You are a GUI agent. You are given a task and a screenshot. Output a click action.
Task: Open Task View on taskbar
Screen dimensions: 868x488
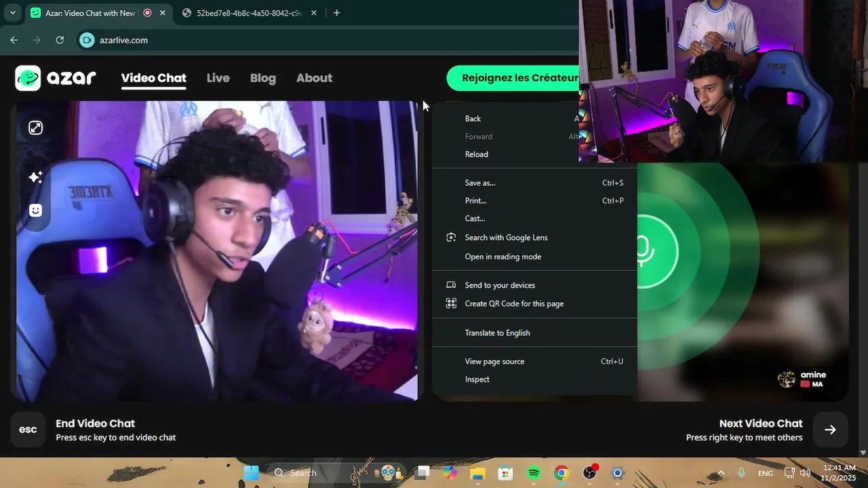pos(424,473)
